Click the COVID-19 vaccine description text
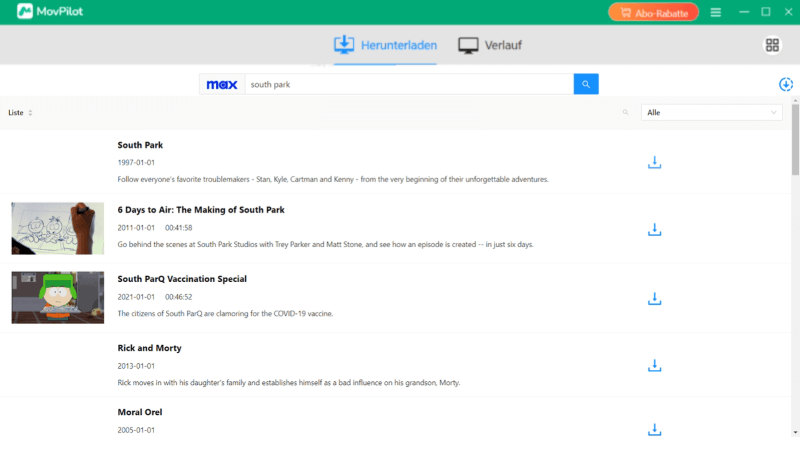 coord(225,314)
